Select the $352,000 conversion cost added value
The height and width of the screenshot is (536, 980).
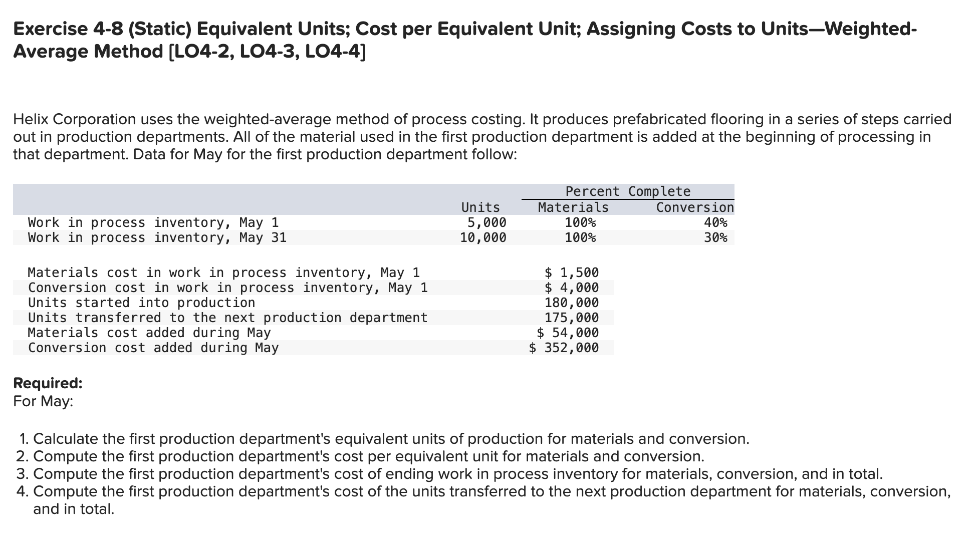coord(564,347)
